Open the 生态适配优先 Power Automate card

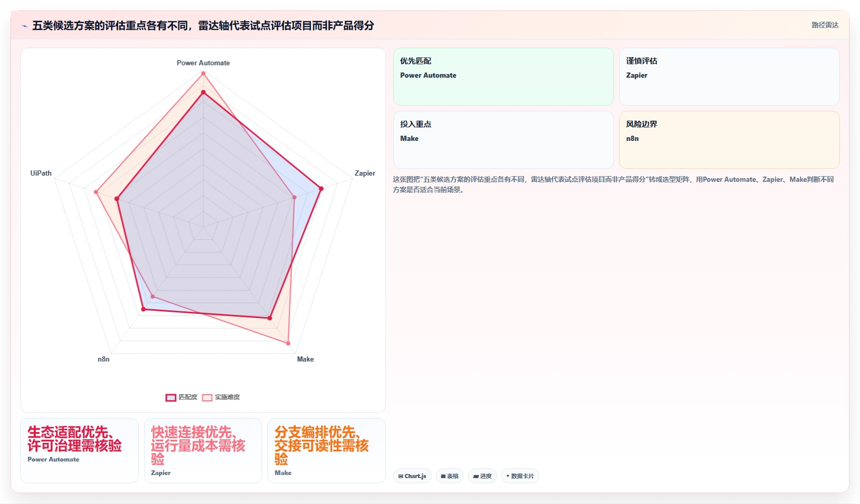[79, 451]
